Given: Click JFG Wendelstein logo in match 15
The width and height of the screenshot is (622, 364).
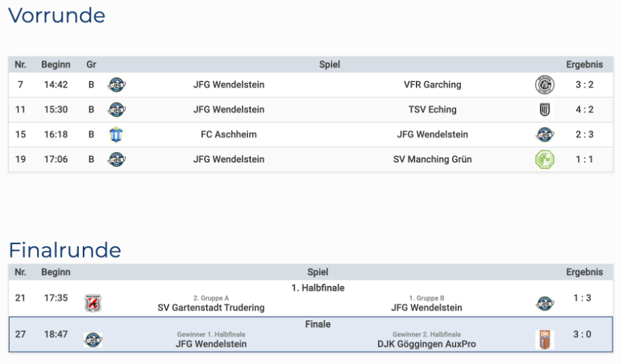Looking at the screenshot, I should pyautogui.click(x=545, y=135).
